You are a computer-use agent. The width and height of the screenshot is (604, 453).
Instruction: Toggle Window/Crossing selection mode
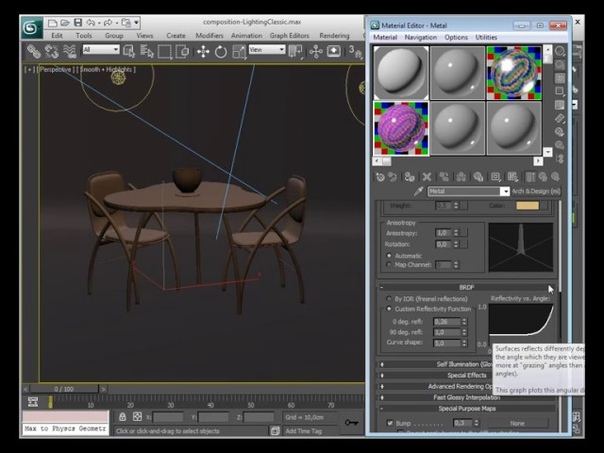pyautogui.click(x=182, y=52)
